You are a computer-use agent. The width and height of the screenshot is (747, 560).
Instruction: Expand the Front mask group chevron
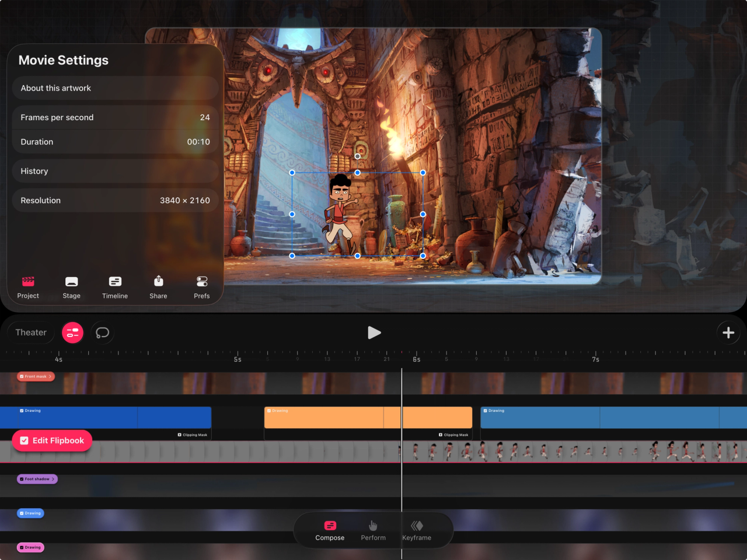pyautogui.click(x=50, y=377)
